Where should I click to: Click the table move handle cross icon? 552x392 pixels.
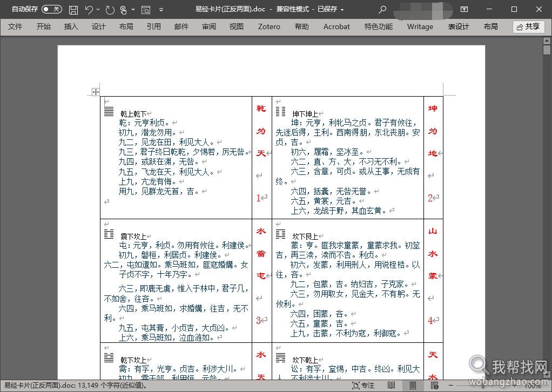96,92
